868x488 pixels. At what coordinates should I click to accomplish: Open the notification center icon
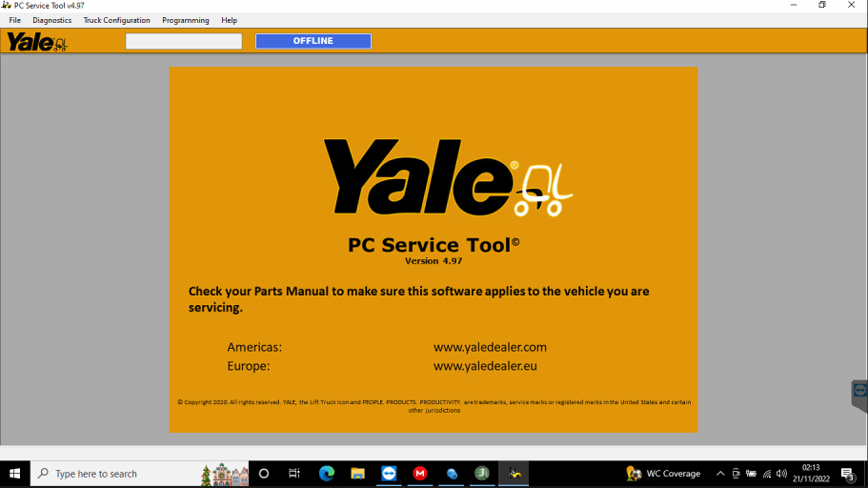pos(847,474)
